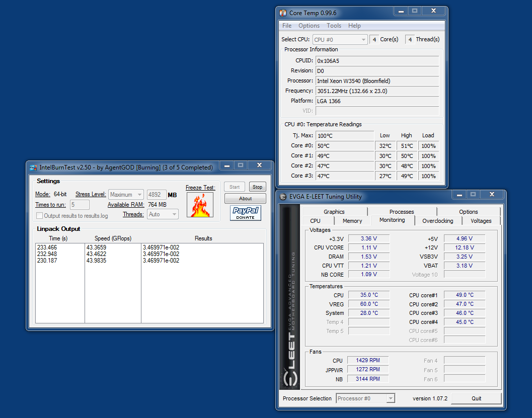Screen dimensions: 532x418
Task: Switch to the Processes tab in E-LEET
Action: (402, 212)
